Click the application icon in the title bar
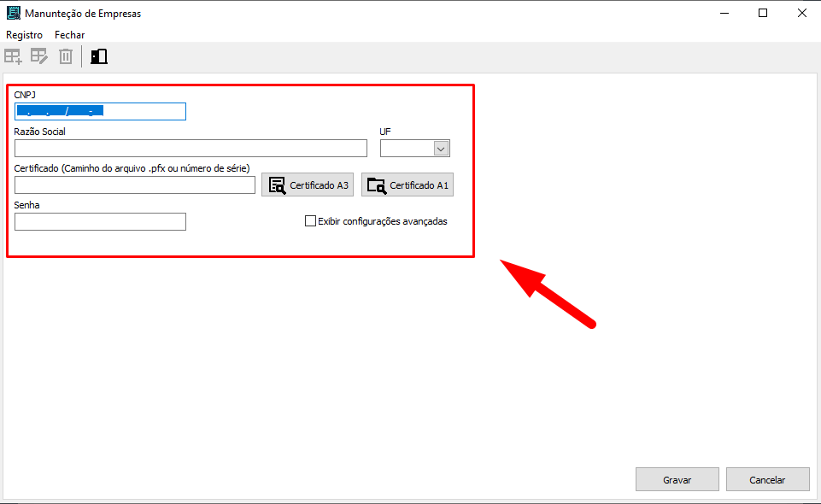 pos(13,13)
